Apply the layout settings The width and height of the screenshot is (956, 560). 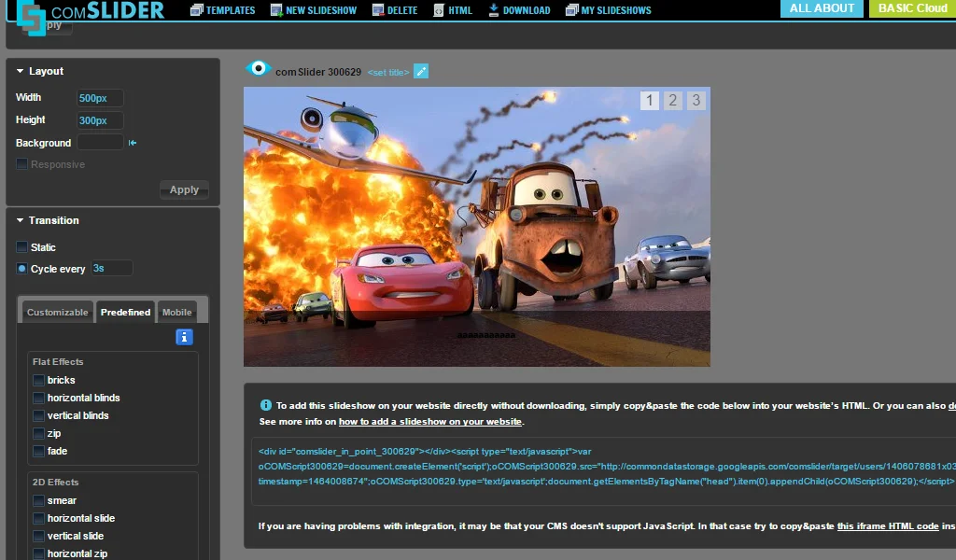tap(183, 189)
